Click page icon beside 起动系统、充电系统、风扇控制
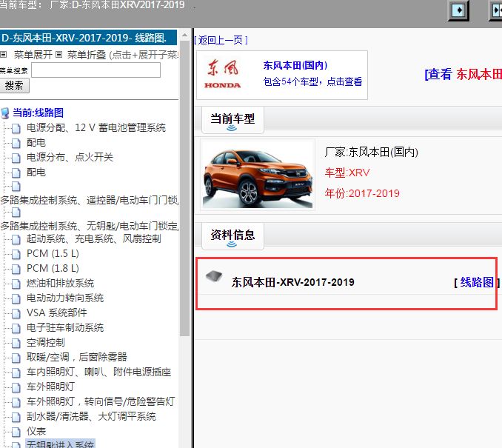The image size is (502, 448). coord(16,239)
